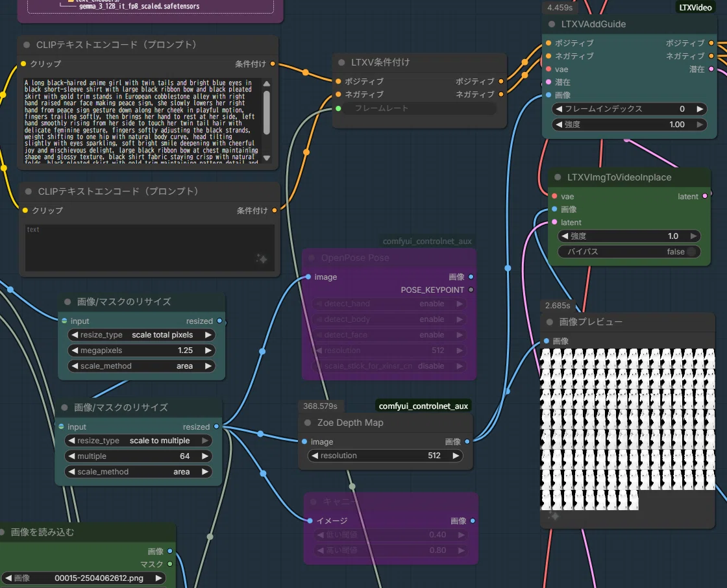Click the long positive prompt text area
This screenshot has width=727, height=588.
point(142,121)
